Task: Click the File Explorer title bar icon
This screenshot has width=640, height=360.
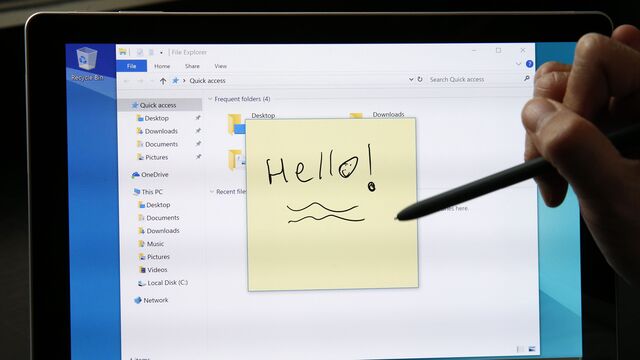Action: click(122, 52)
